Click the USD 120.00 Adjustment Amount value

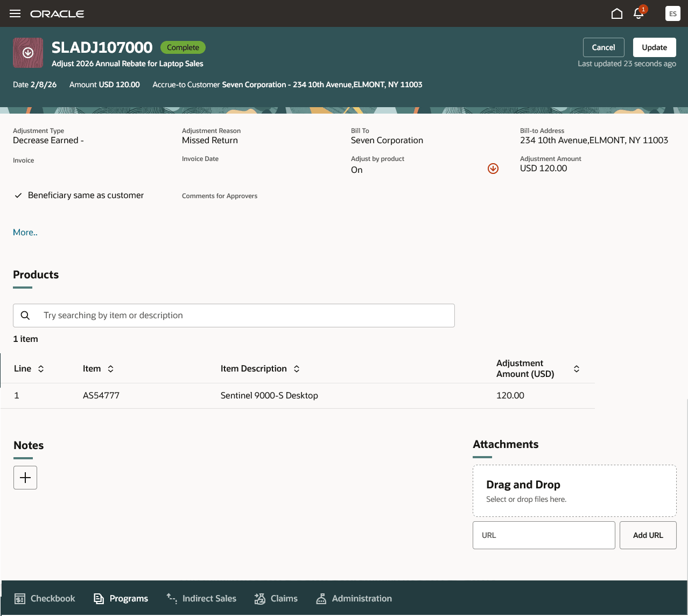click(544, 169)
